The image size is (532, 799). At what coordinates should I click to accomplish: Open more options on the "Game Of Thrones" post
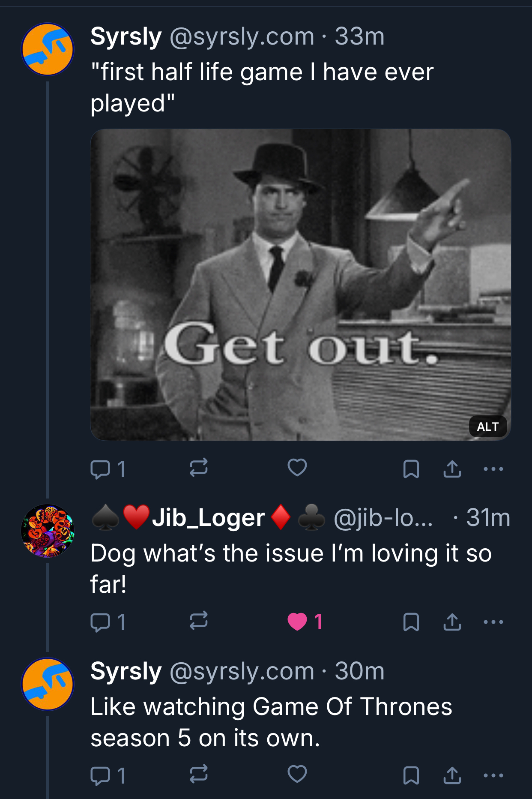click(493, 775)
